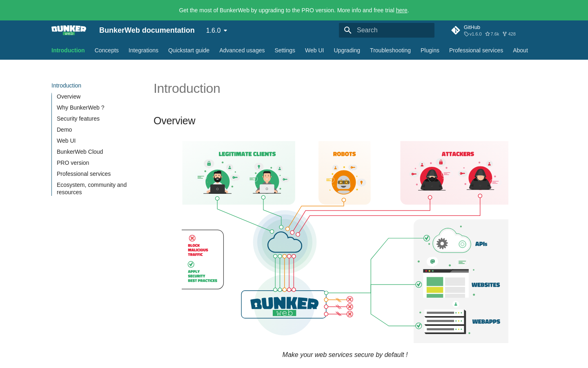Select the Plugins tab

click(430, 50)
